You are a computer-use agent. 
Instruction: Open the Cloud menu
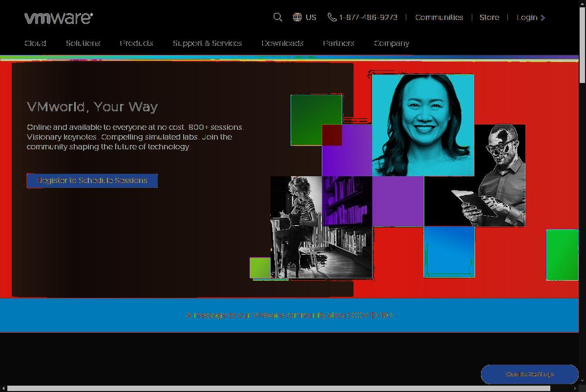point(35,43)
